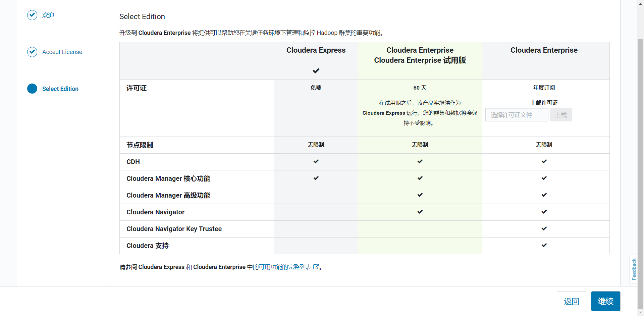
Task: Click the Select Edition page heading
Action: tap(142, 17)
